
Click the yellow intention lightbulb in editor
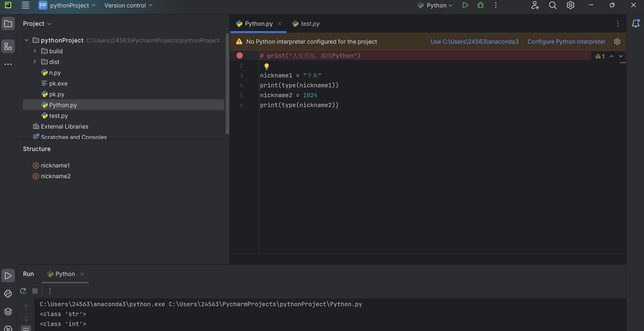[267, 66]
